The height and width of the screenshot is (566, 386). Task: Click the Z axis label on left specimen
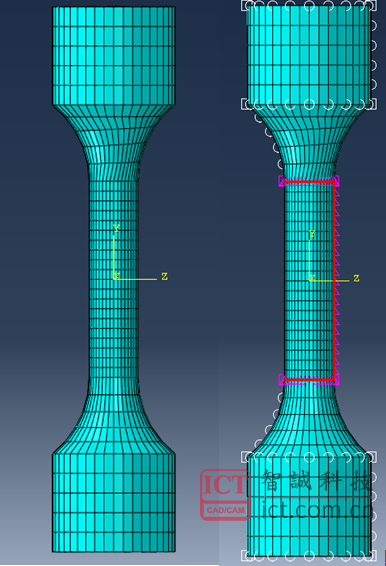click(x=165, y=277)
